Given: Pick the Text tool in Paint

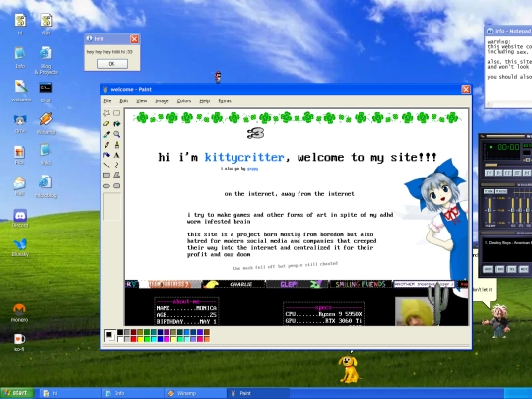Looking at the screenshot, I should click(116, 155).
